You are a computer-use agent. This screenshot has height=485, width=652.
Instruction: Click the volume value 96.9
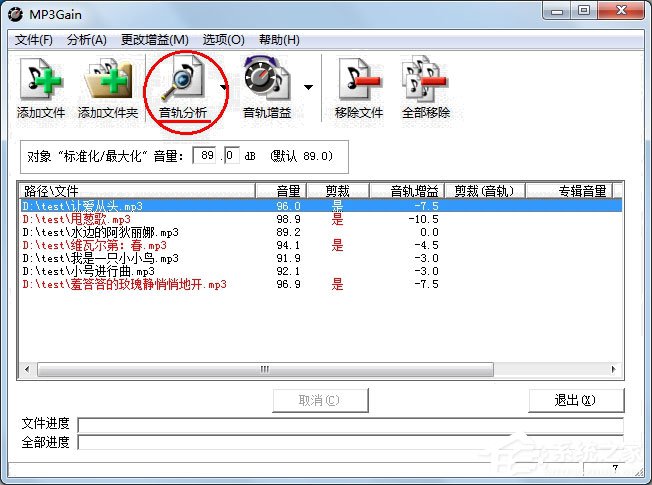click(x=289, y=285)
